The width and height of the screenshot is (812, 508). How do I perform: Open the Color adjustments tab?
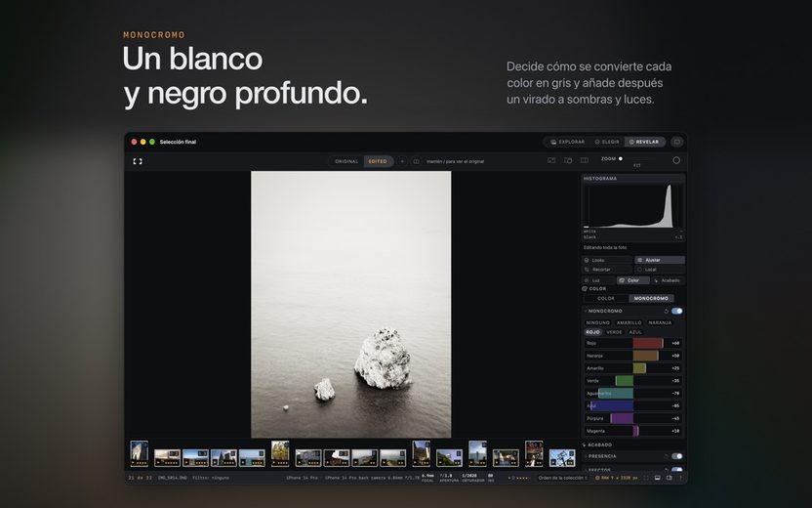coord(632,280)
